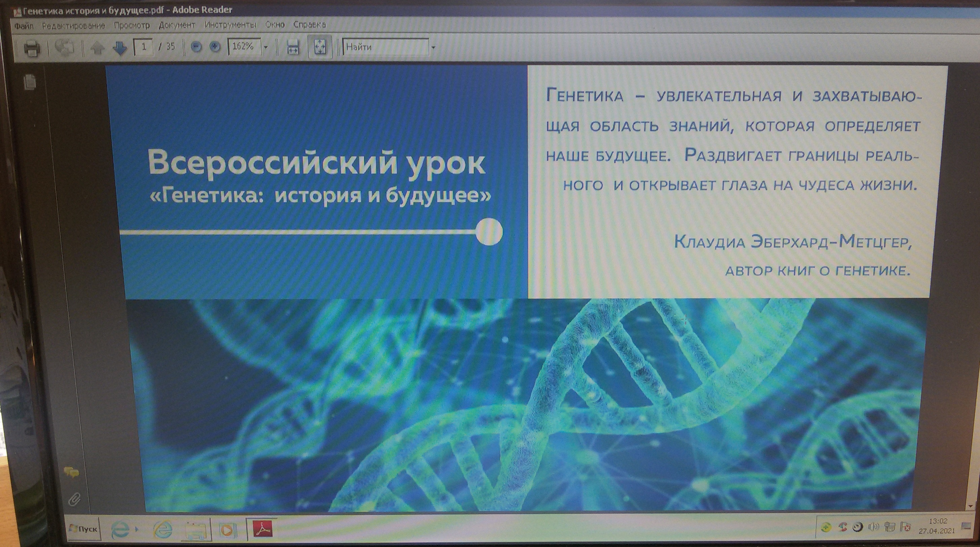
Task: Click the total pages text "/ 35"
Action: click(x=167, y=47)
